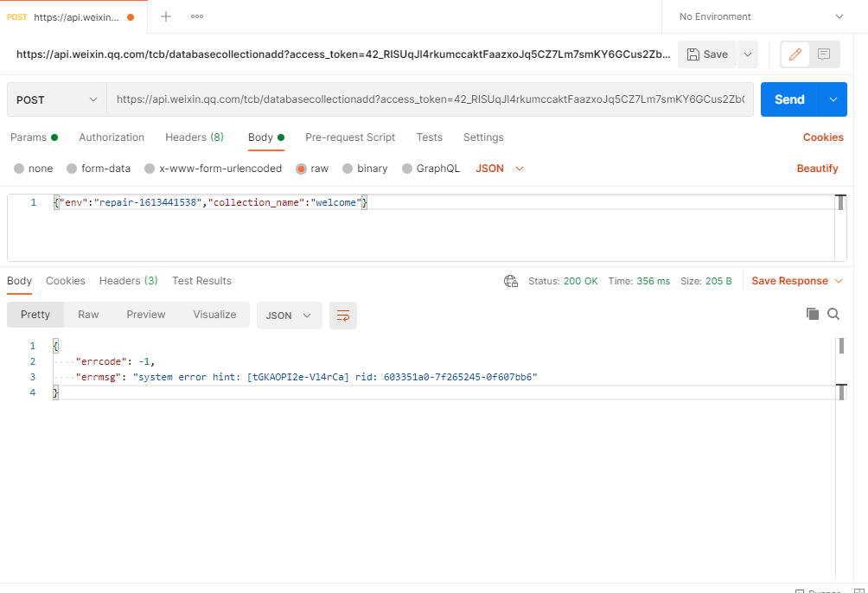Screen dimensions: 868x593
Task: Select the x-www-form-urlencoded radio option
Action: tap(214, 169)
